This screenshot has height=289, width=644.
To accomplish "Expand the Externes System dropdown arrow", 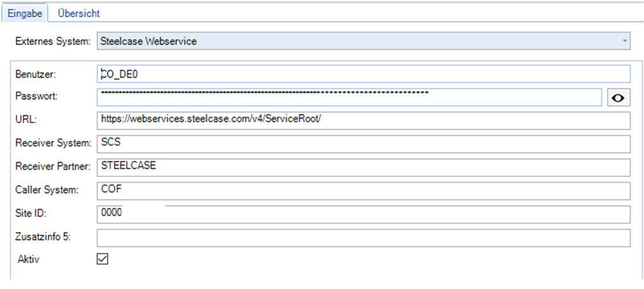I will click(625, 42).
